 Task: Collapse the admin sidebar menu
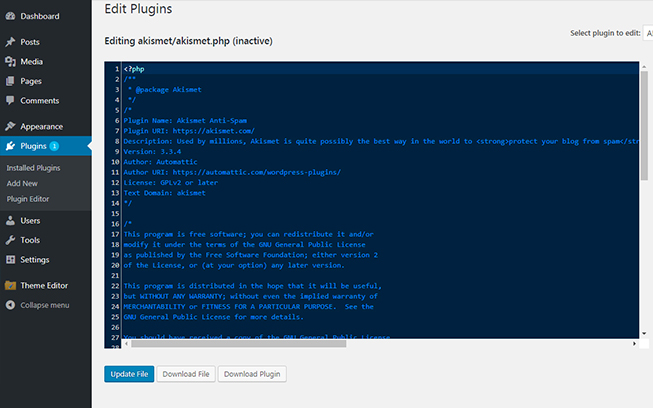(x=46, y=305)
